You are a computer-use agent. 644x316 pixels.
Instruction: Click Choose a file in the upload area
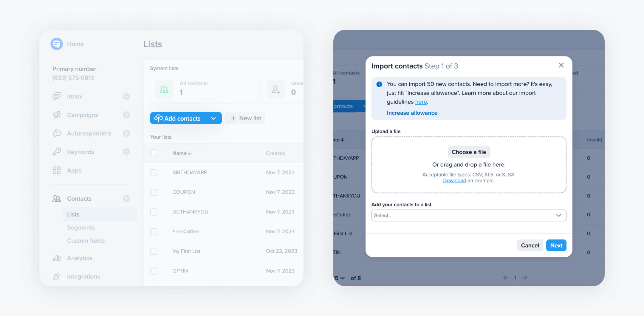468,152
